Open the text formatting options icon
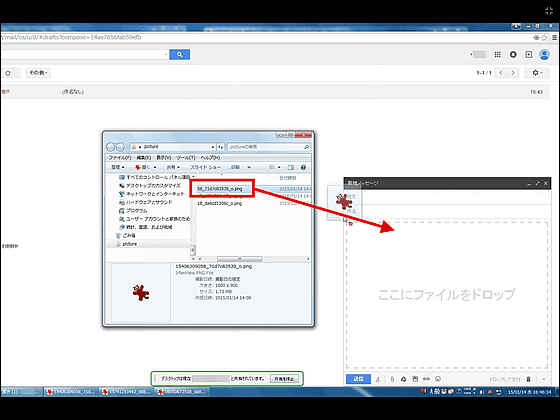Viewport: 560px width, 420px height. click(x=378, y=379)
